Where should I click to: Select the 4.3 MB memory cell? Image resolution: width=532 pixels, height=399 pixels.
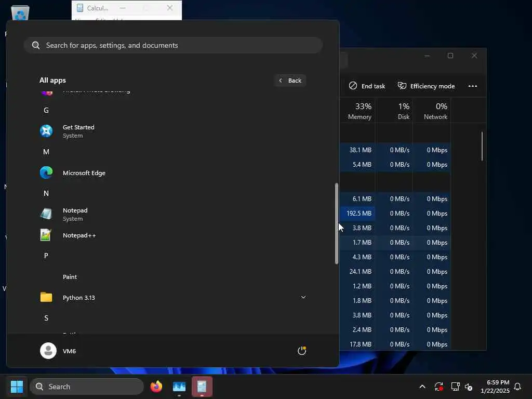coord(357,257)
